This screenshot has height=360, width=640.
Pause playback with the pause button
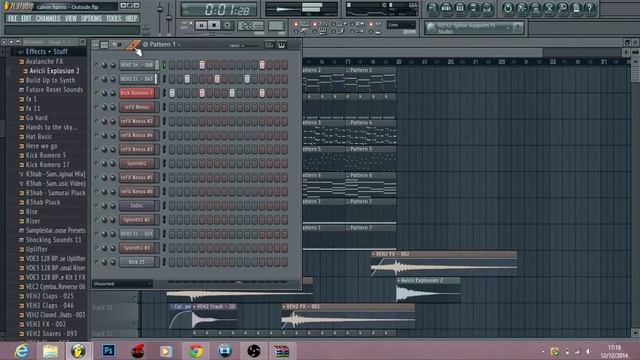pos(201,25)
